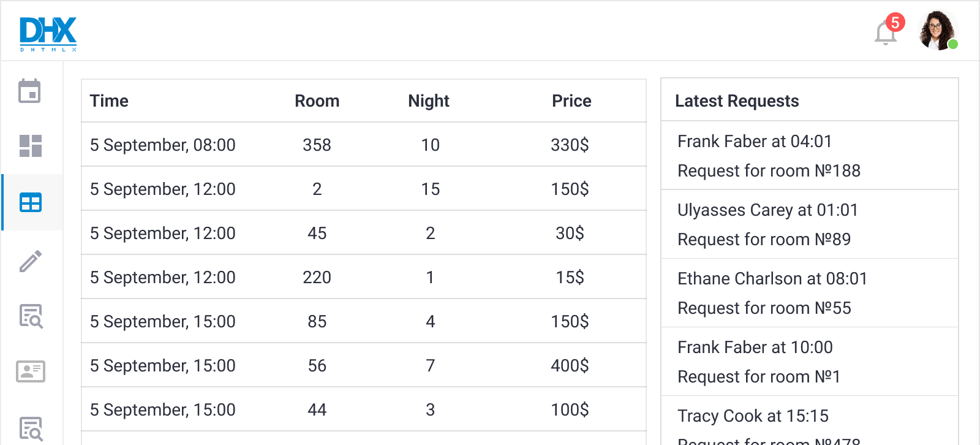Image resolution: width=980 pixels, height=445 pixels.
Task: Click the upper document search sidebar icon
Action: [x=31, y=316]
